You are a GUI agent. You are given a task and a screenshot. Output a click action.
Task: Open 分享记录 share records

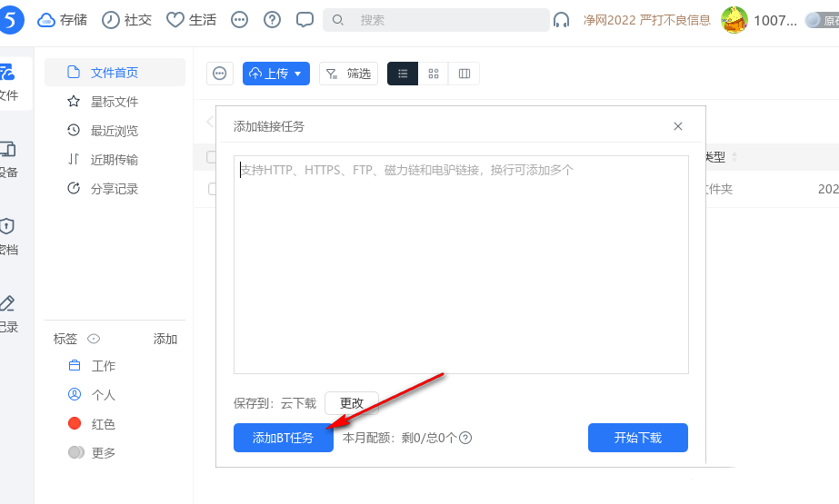(115, 189)
